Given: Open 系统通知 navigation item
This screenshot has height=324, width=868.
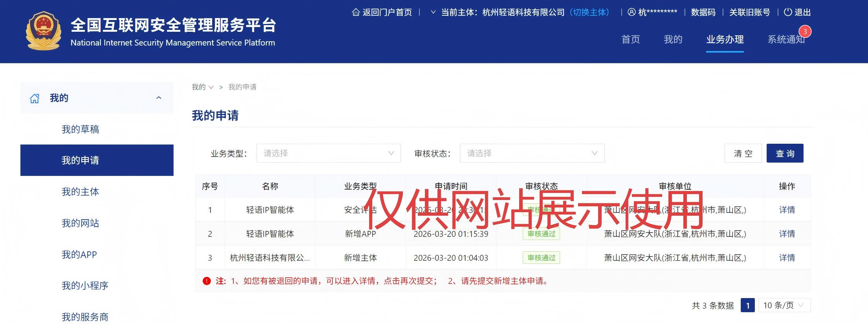Looking at the screenshot, I should [786, 39].
